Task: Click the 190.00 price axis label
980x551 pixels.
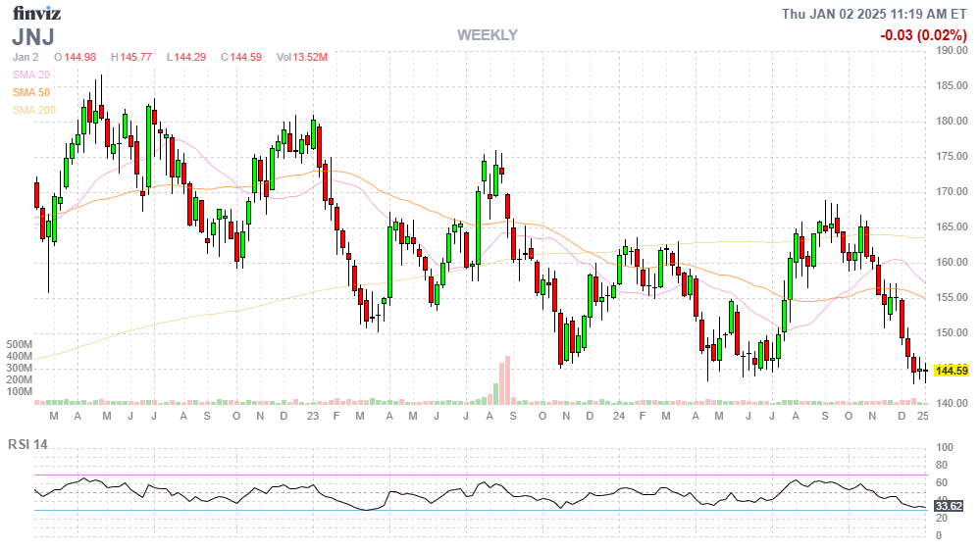Action: tap(952, 51)
